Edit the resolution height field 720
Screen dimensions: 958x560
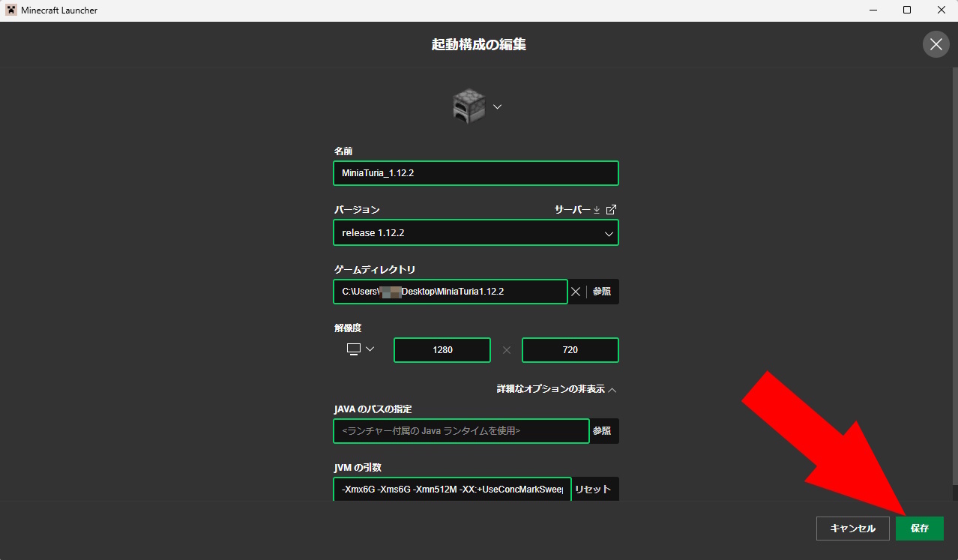tap(570, 350)
